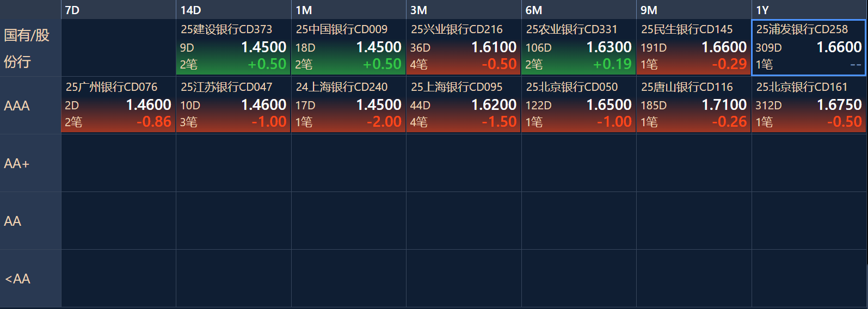Click the 1.7100 yield for 唐山银行CD116
868x309 pixels.
pos(724,105)
